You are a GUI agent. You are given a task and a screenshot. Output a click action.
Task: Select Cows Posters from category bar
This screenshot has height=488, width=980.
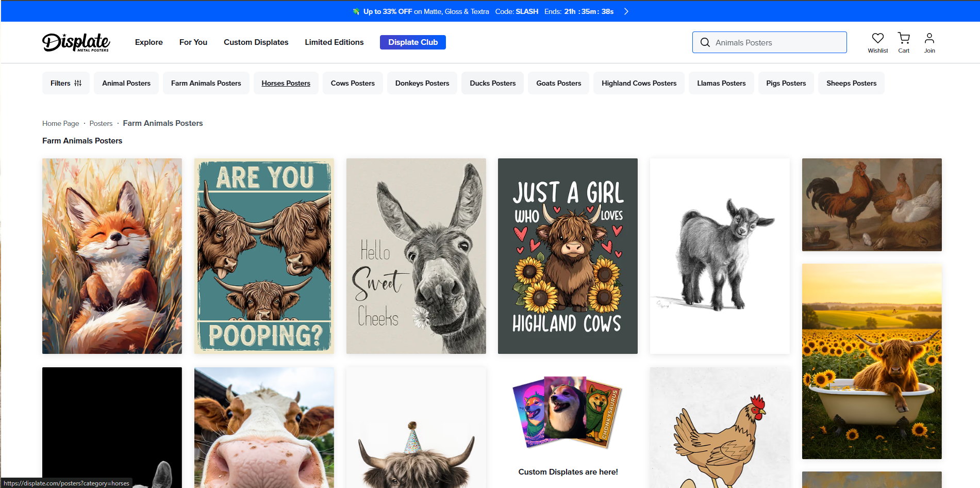353,83
